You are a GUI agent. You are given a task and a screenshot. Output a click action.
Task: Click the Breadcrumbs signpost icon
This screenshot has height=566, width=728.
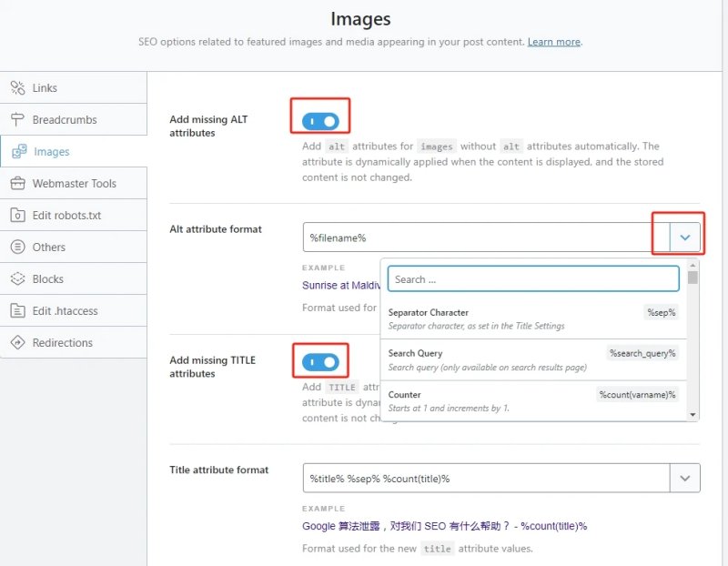click(x=17, y=119)
